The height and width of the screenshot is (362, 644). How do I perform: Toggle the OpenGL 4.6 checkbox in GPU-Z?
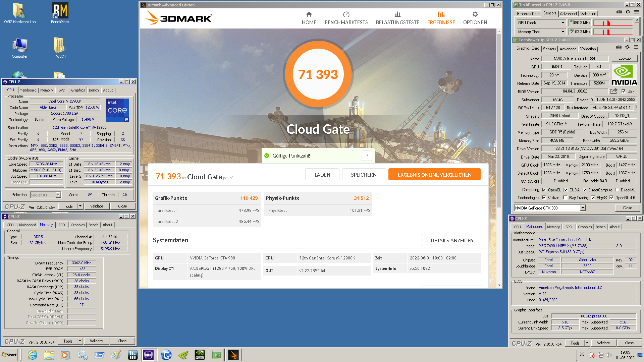[x=611, y=197]
